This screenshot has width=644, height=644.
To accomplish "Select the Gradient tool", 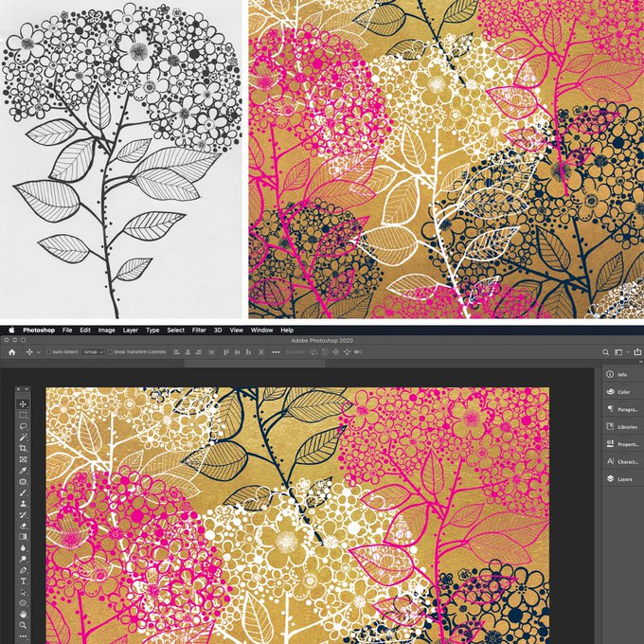I will (x=23, y=537).
